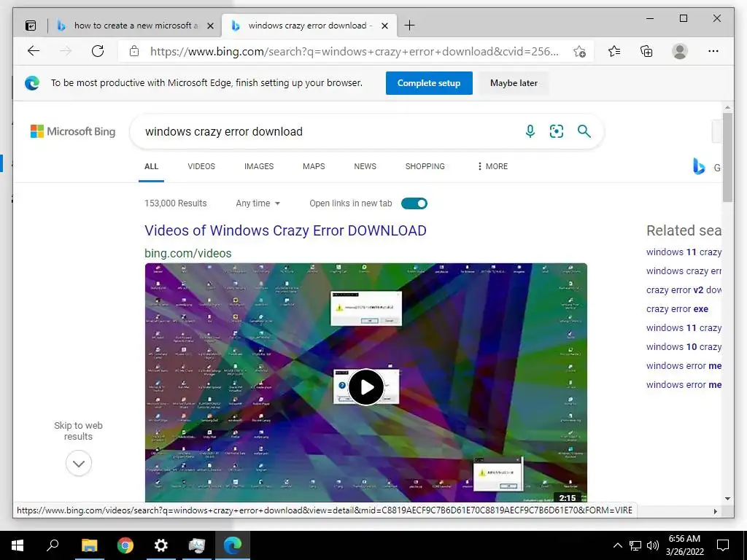The width and height of the screenshot is (747, 560).
Task: Open the volume control in the tray
Action: [653, 545]
